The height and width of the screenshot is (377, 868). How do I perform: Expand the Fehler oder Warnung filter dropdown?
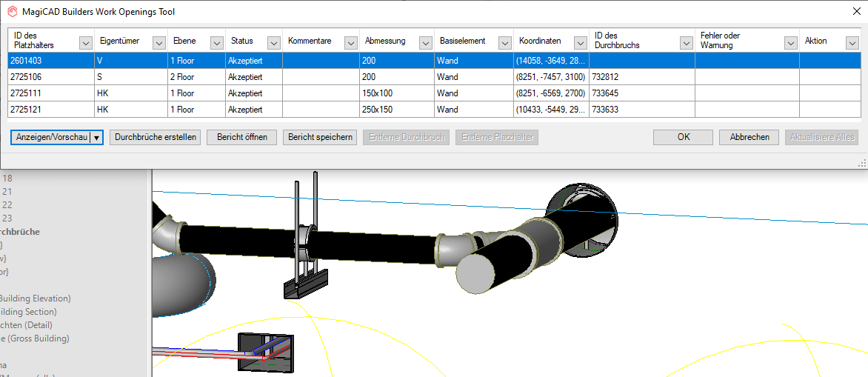click(789, 43)
